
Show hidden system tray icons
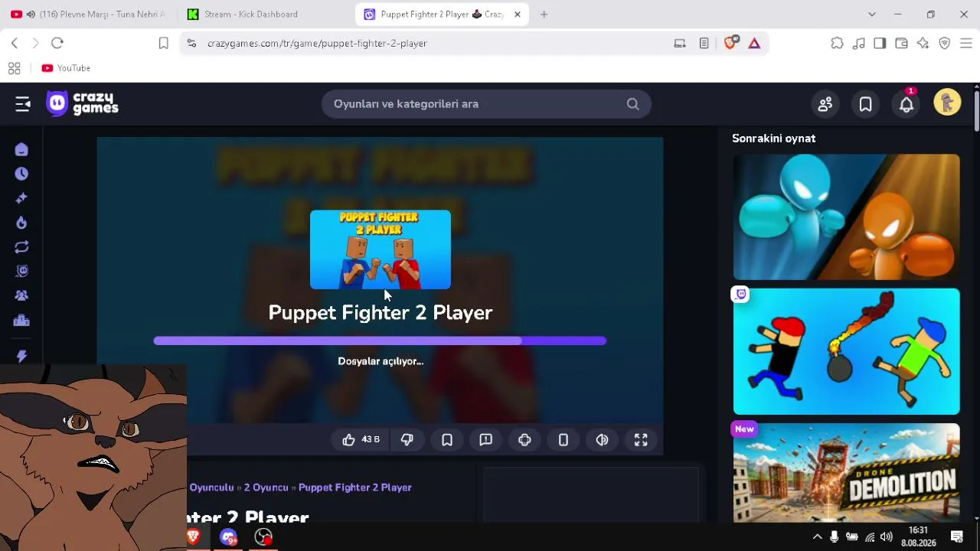click(x=817, y=537)
